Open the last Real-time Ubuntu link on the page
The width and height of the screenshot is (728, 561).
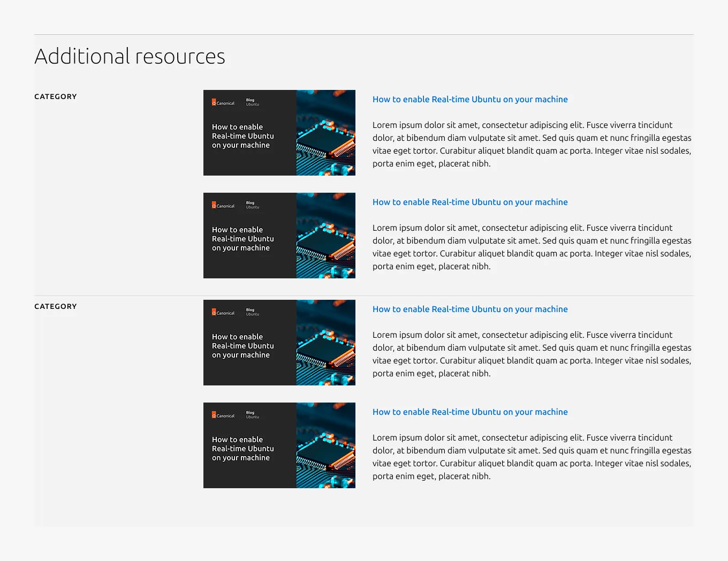(x=470, y=412)
